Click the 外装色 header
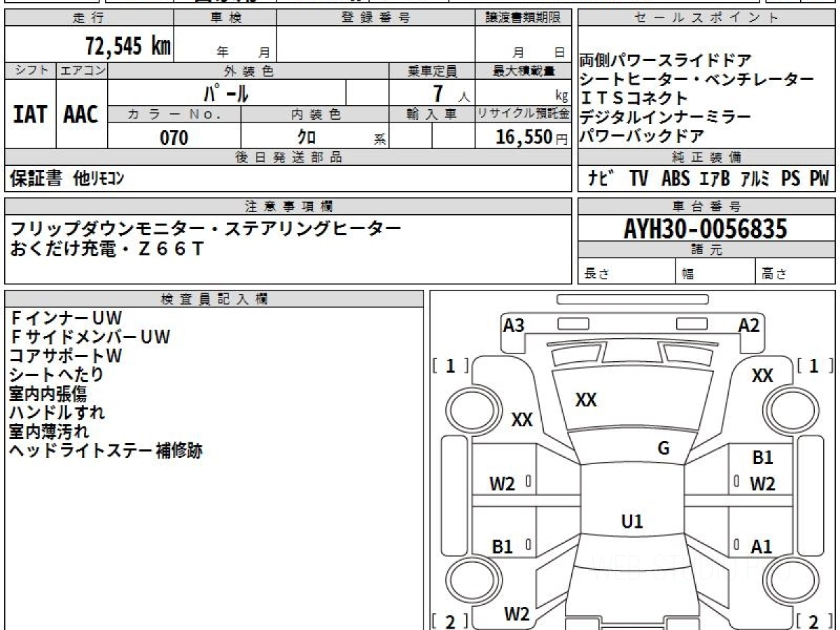840x630 pixels. tap(248, 71)
